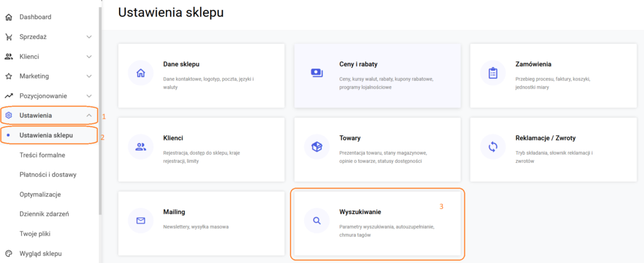The width and height of the screenshot is (644, 263).
Task: Go to Płatności i dostawy
Action: coord(49,174)
